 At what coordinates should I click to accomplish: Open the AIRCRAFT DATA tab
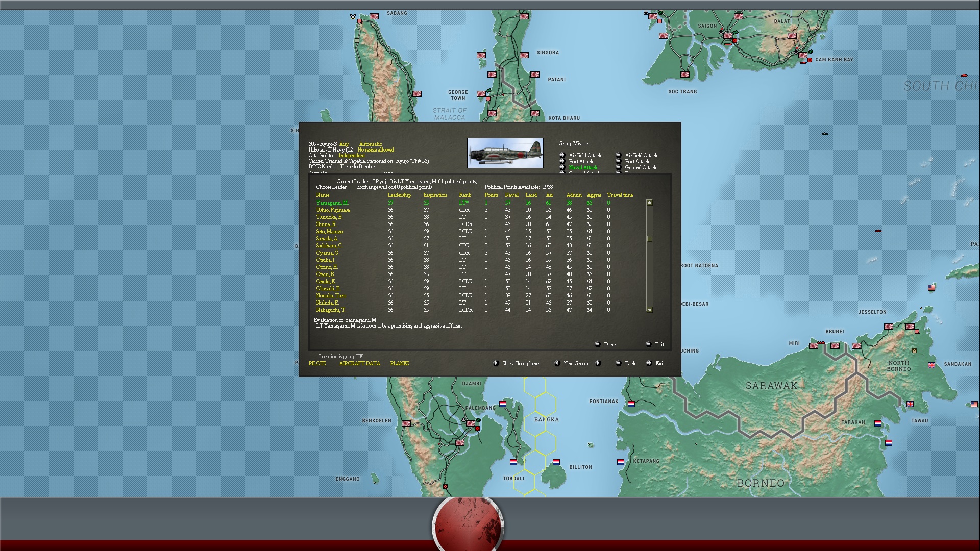(x=359, y=363)
